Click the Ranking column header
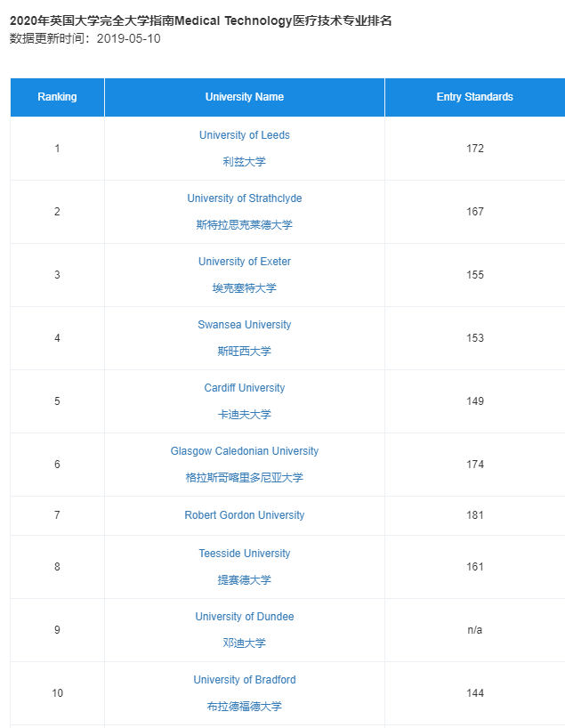Screen dimensions: 565x728 click(x=57, y=97)
